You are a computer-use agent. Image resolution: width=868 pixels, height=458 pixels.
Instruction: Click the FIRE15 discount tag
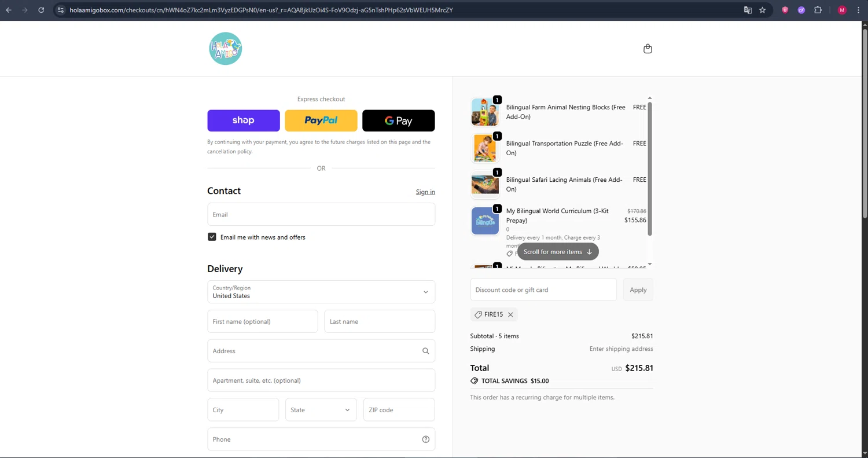point(494,314)
